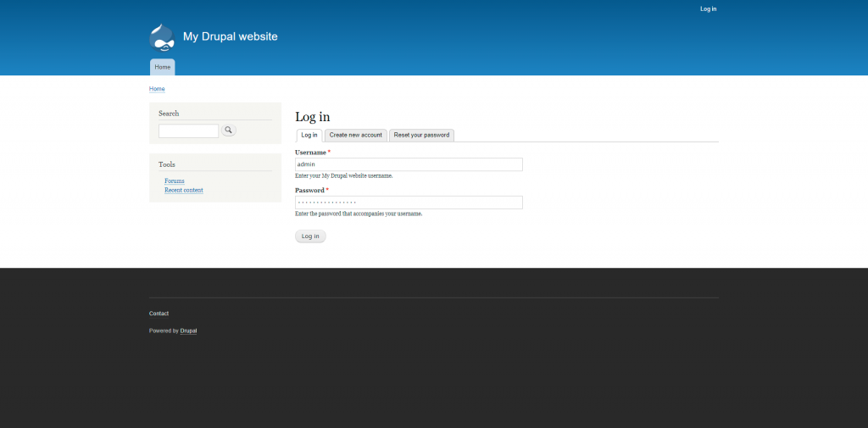
Task: Click inside the Search text box
Action: (188, 131)
